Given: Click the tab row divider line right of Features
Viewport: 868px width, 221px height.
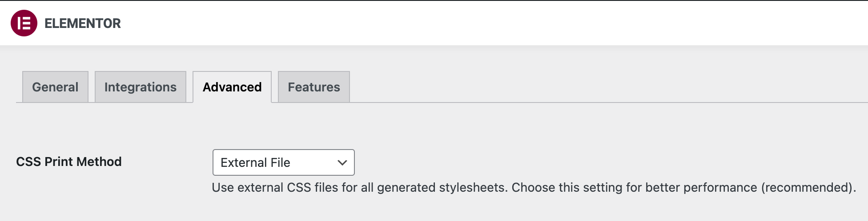Looking at the screenshot, I should coord(609,103).
